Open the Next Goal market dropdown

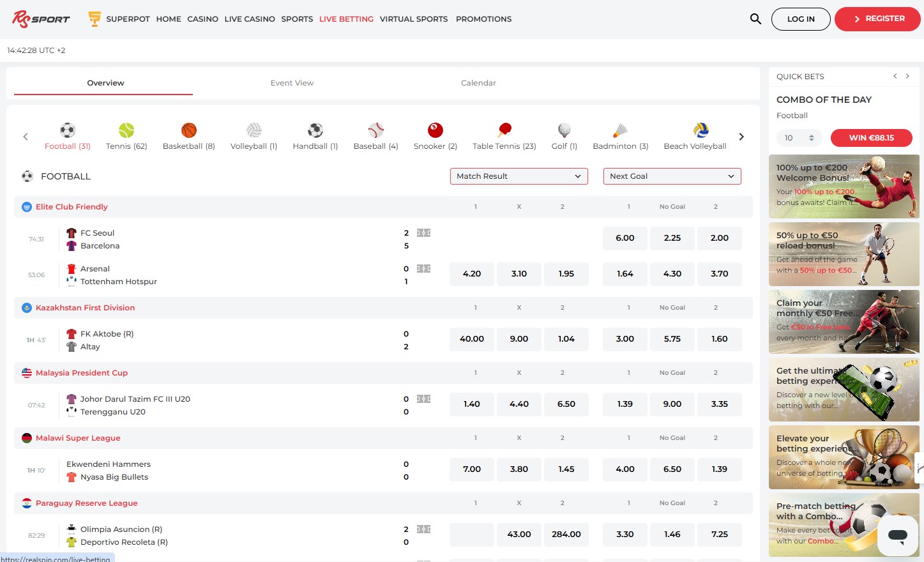tap(672, 176)
